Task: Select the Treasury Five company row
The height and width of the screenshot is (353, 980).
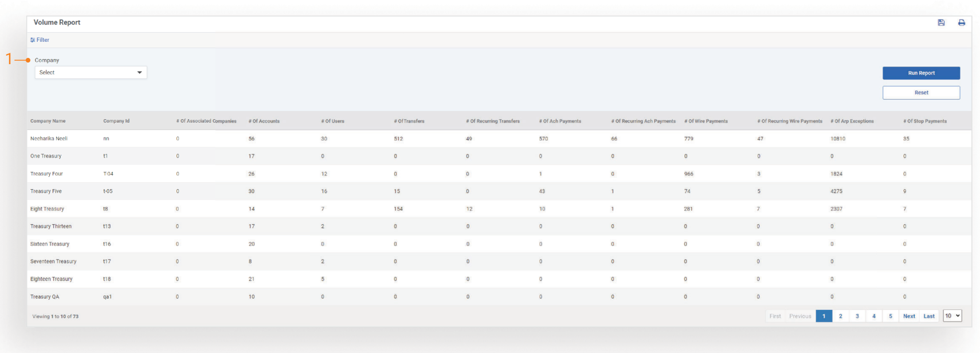Action: (x=46, y=191)
